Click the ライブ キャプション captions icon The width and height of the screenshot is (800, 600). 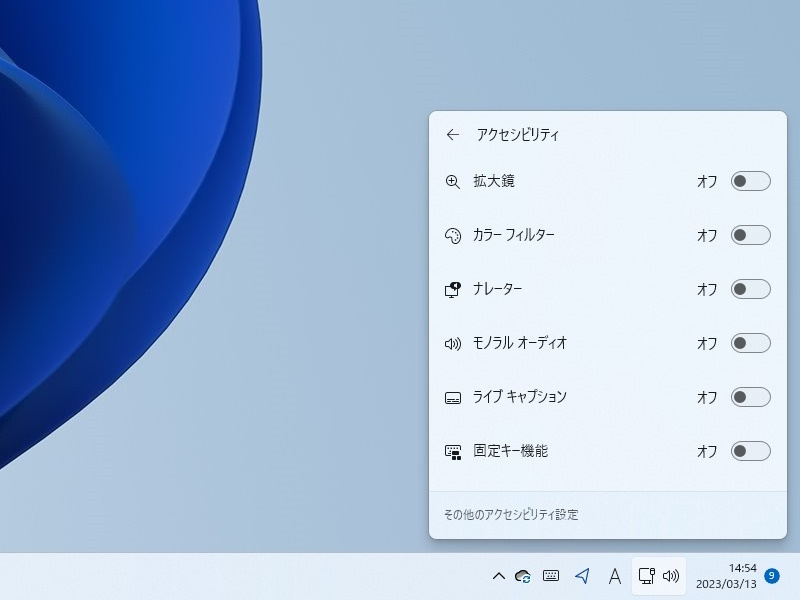click(453, 397)
